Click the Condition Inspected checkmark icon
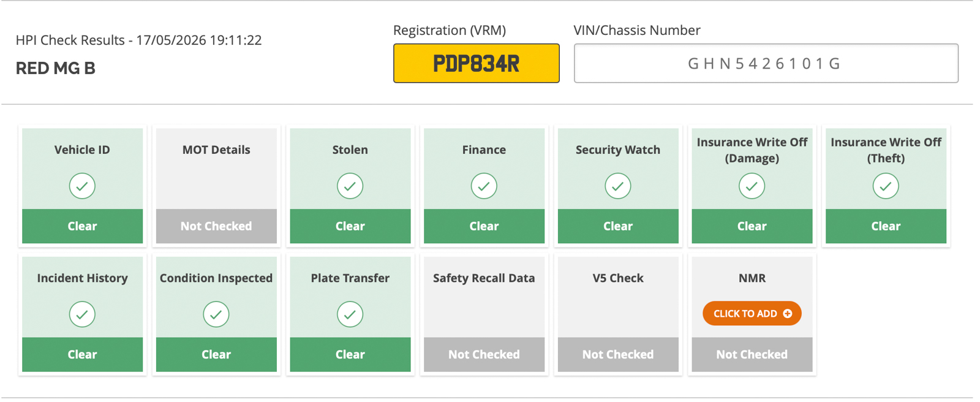This screenshot has height=402, width=980. 216,314
